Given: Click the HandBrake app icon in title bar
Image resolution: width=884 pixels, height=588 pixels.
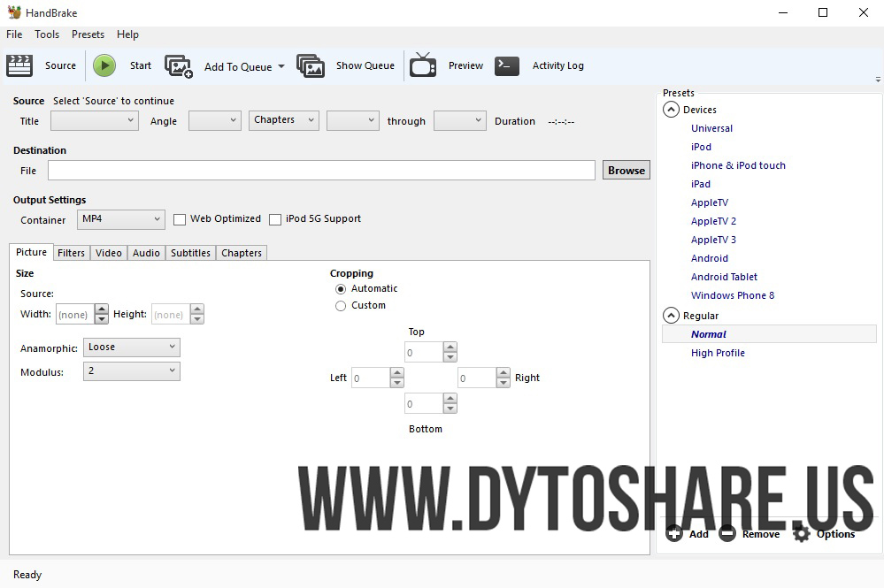Looking at the screenshot, I should click(x=14, y=12).
